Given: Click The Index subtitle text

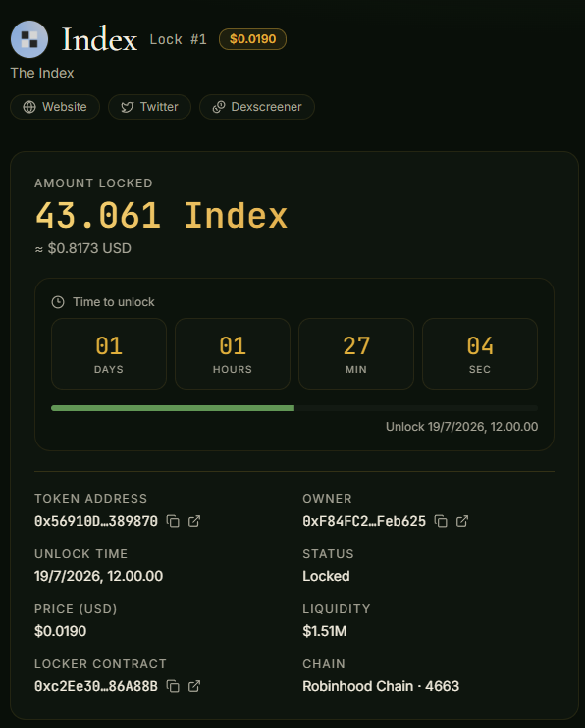Looking at the screenshot, I should tap(42, 73).
